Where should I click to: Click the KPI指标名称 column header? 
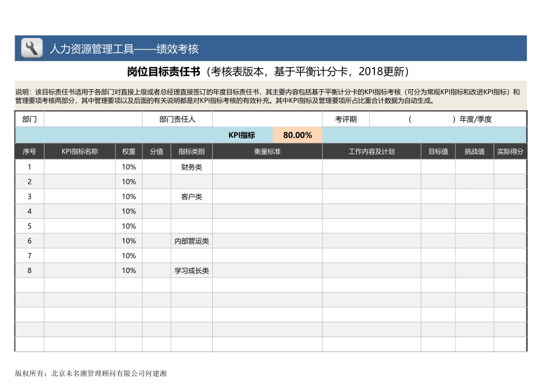point(79,150)
